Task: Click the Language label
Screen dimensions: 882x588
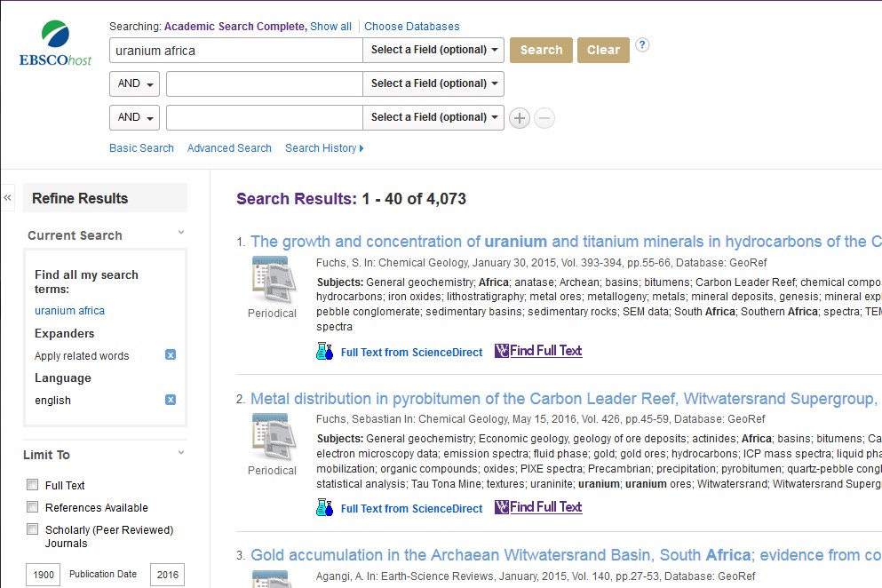Action: (62, 378)
